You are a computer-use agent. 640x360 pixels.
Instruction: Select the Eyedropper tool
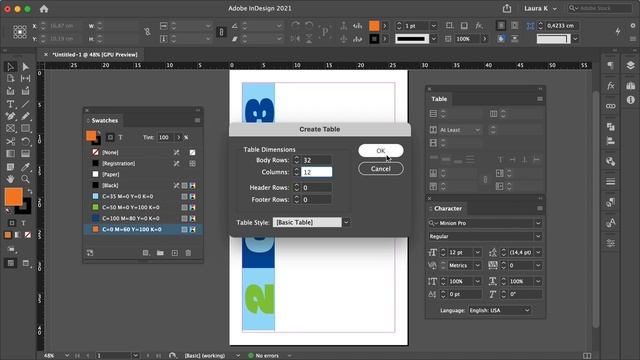25,167
